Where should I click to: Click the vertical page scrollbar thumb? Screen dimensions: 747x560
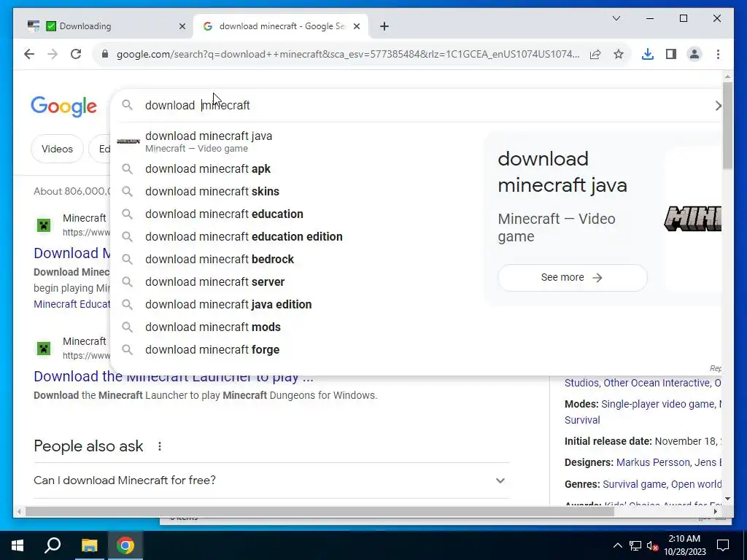click(x=727, y=125)
